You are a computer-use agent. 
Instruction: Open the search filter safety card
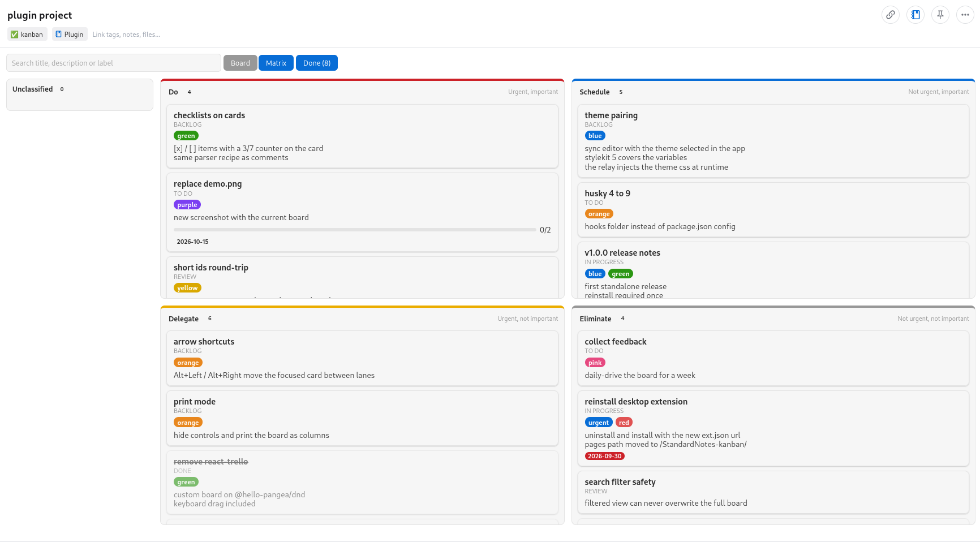pyautogui.click(x=773, y=492)
